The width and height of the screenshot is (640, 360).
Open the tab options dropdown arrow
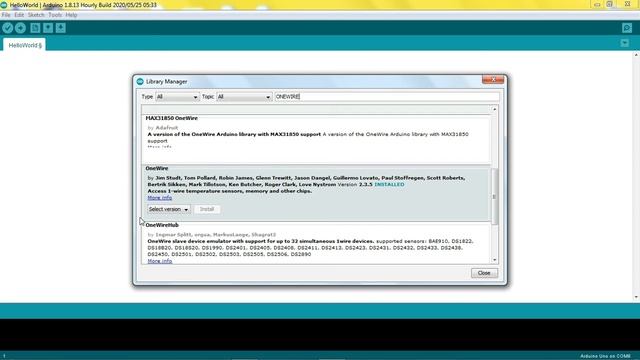[624, 43]
